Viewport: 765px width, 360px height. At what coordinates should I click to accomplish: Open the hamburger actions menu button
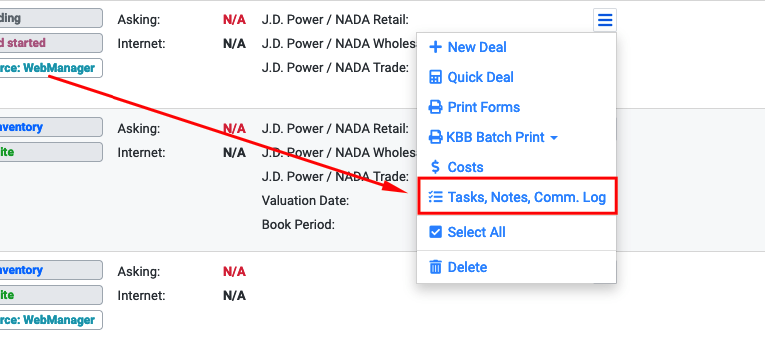coord(605,20)
